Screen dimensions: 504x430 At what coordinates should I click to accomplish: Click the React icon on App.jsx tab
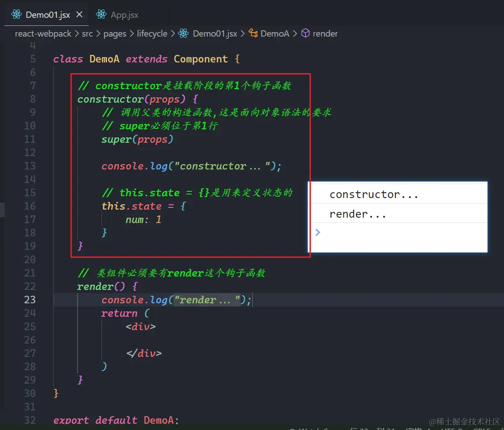[x=101, y=14]
